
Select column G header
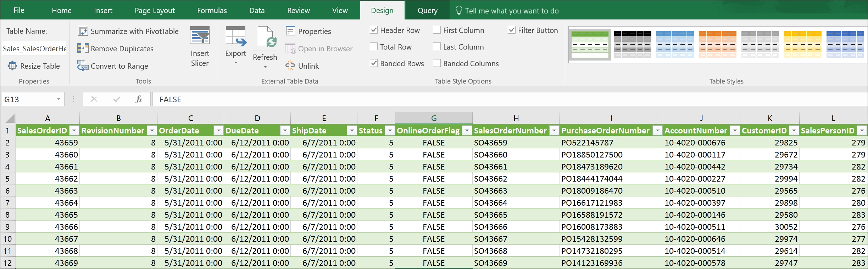[434, 118]
